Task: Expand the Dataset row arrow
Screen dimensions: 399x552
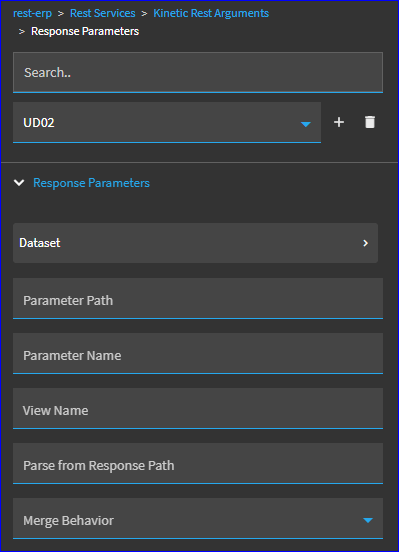Action: (x=366, y=243)
